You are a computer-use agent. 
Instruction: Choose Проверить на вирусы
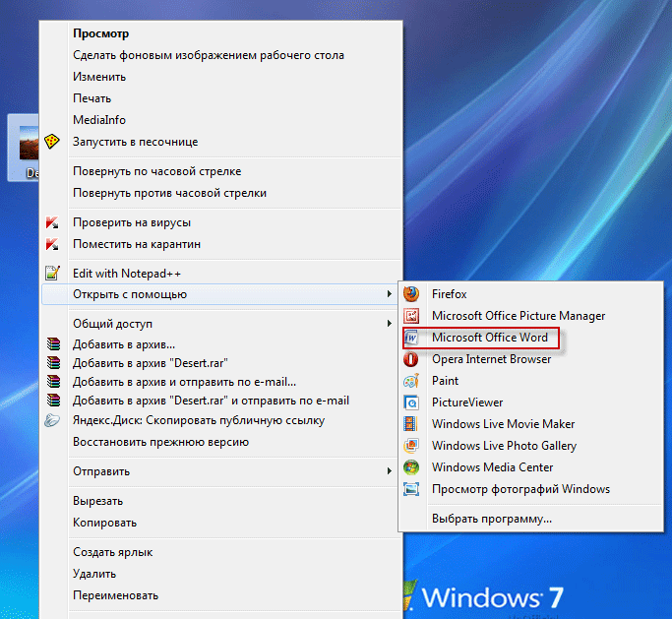coord(132,222)
